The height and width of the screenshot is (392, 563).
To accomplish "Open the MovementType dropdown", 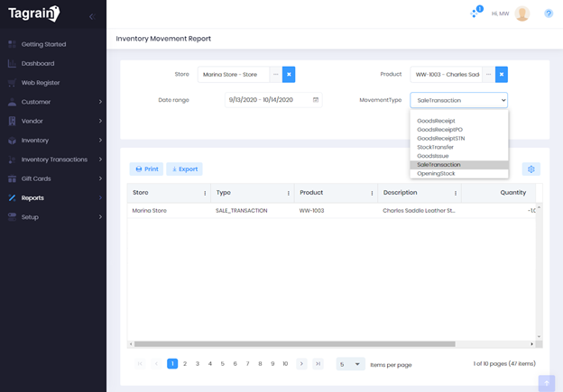I will pos(458,100).
